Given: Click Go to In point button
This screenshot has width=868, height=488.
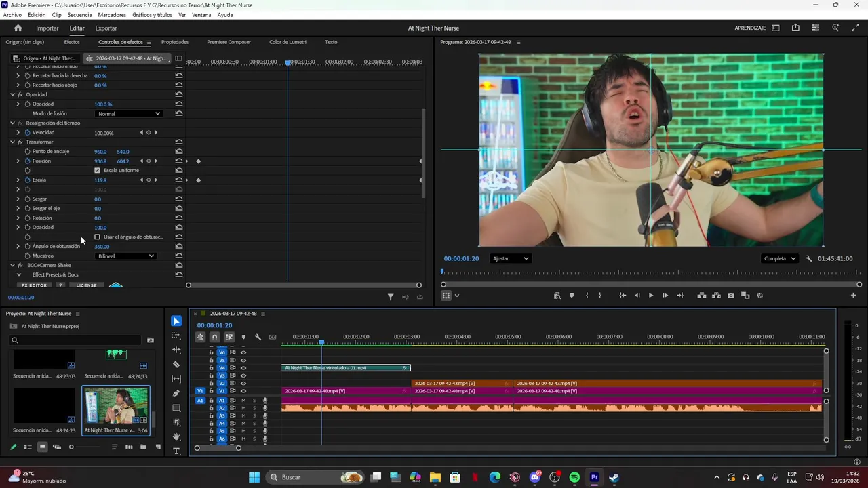Looking at the screenshot, I should pos(623,296).
